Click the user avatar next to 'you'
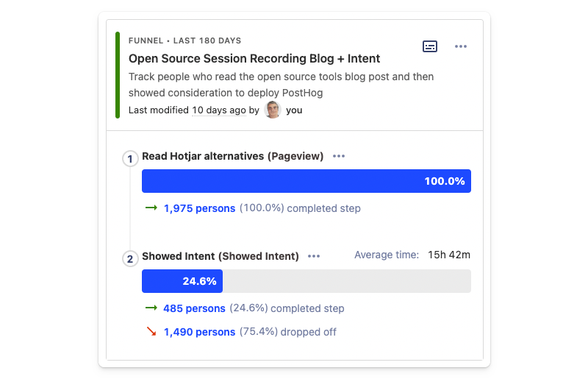 point(273,110)
